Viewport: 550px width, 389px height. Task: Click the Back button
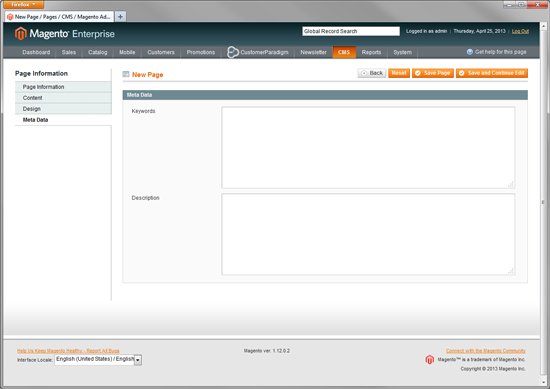372,73
